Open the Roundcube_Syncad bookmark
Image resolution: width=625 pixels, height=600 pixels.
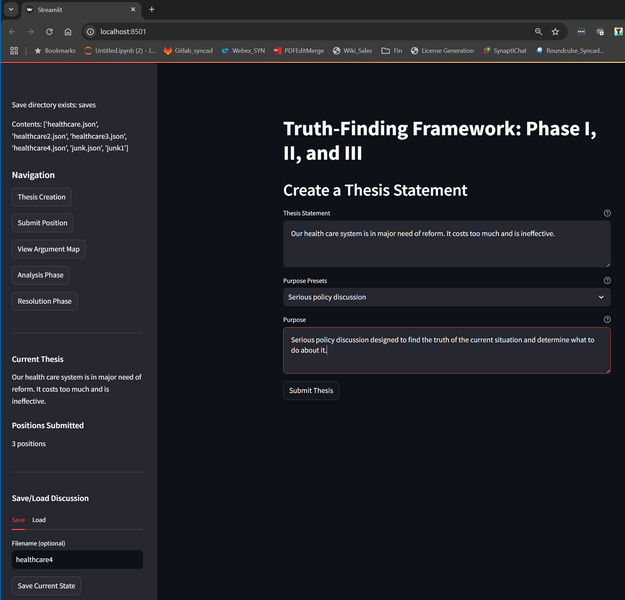(x=570, y=51)
